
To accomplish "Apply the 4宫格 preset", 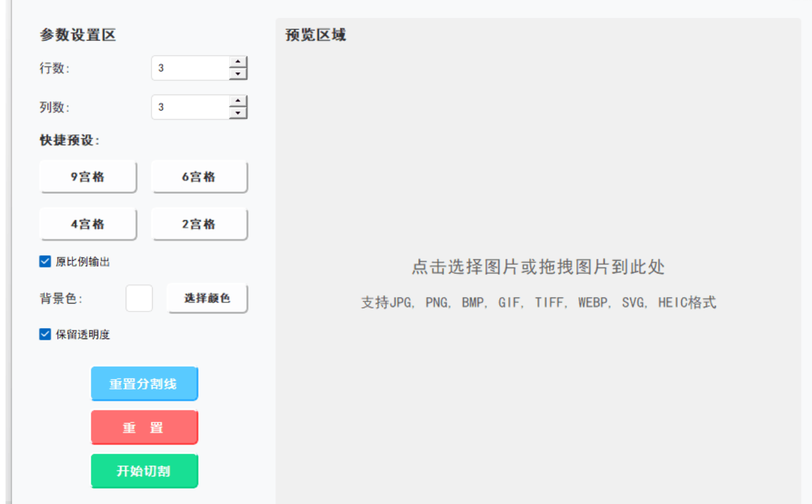I will coord(88,224).
